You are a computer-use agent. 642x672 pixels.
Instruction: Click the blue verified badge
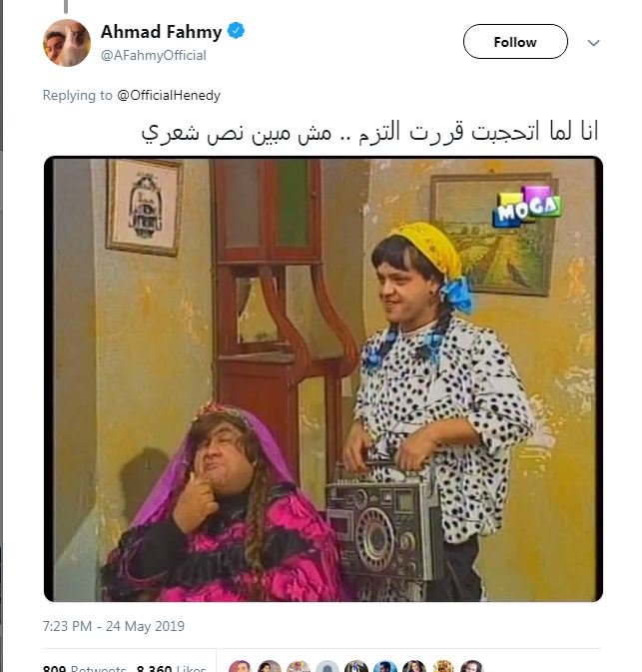click(x=236, y=31)
